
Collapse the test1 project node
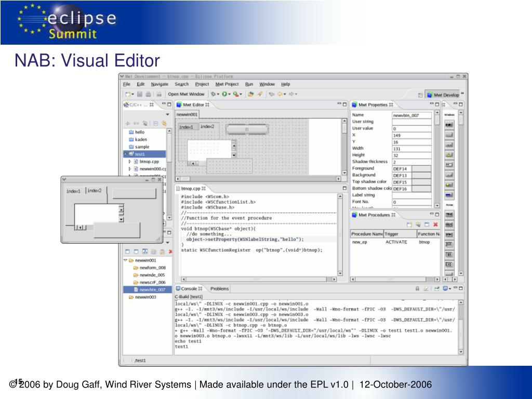click(x=126, y=154)
